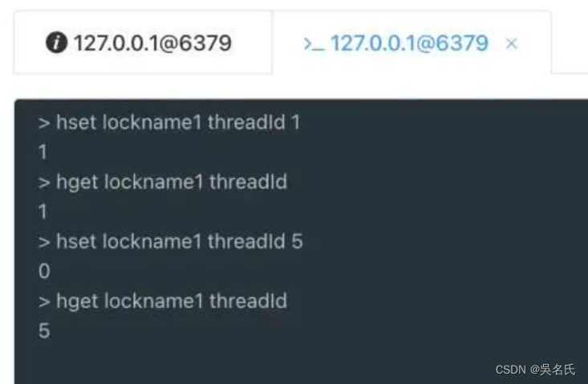Switch to the 127.0.0.1@6379 status info tab
This screenshot has height=384, width=588.
pos(144,42)
